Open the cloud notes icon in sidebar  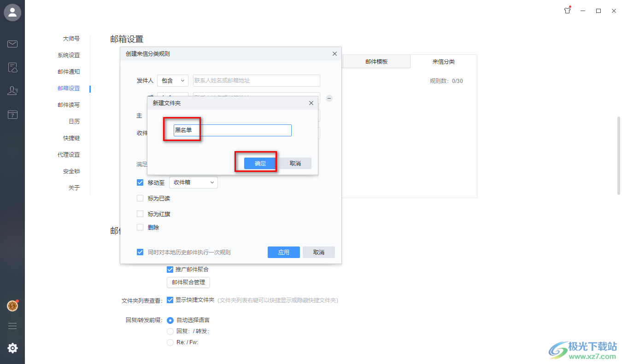(12, 68)
